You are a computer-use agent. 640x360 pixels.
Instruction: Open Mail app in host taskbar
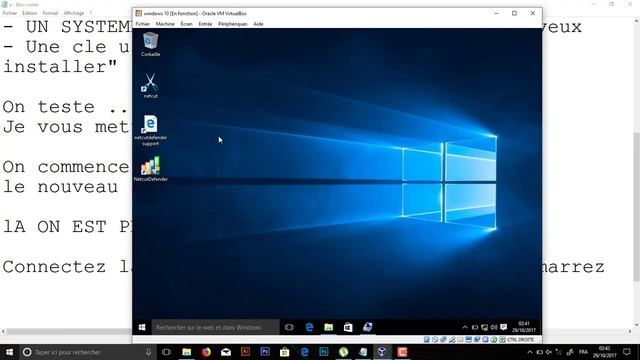[226, 352]
